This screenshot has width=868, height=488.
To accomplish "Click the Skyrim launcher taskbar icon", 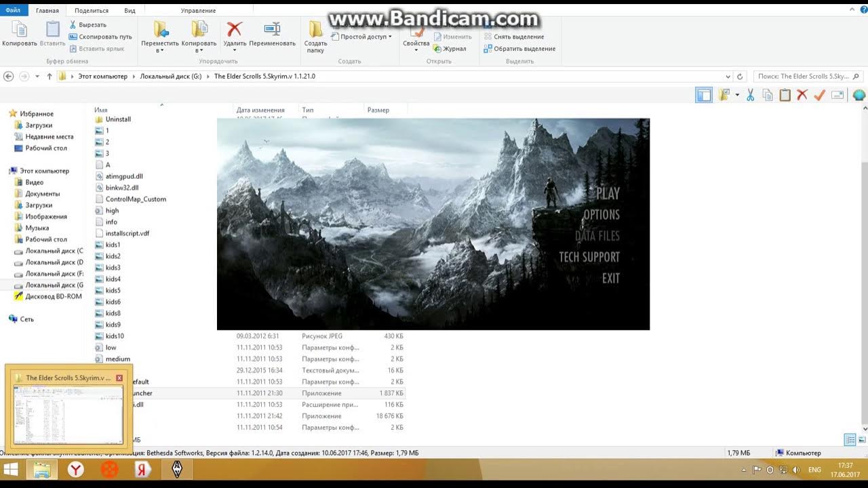I will point(177,469).
